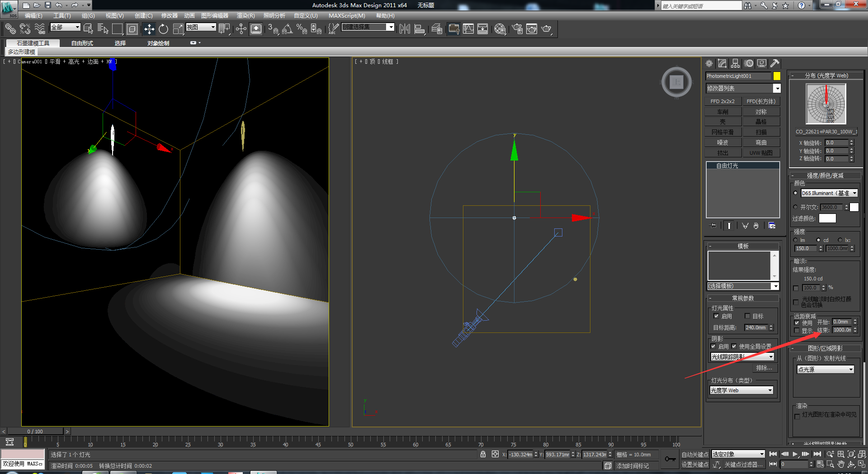Toggle the light 启用 checkbox under 灯光属性
Image resolution: width=868 pixels, height=474 pixels.
tap(716, 316)
